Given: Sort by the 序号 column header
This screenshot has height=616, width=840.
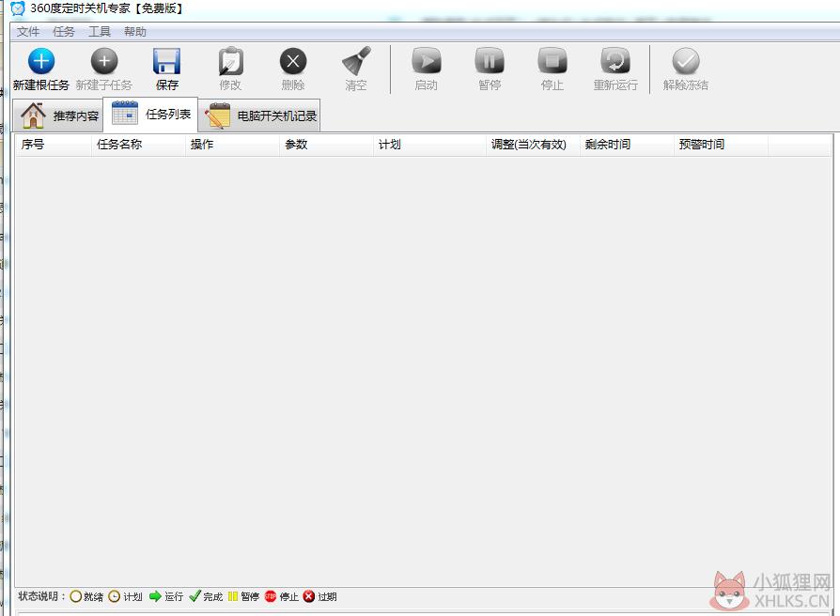Looking at the screenshot, I should click(53, 145).
